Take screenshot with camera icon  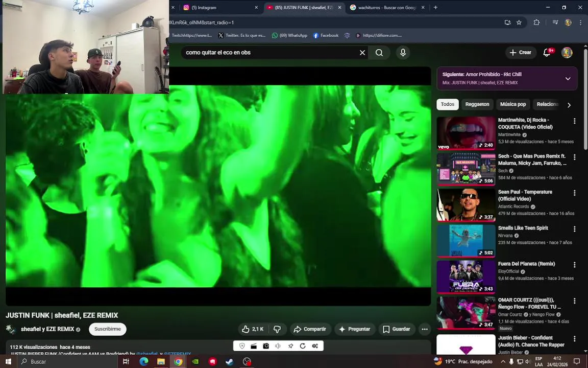(266, 346)
